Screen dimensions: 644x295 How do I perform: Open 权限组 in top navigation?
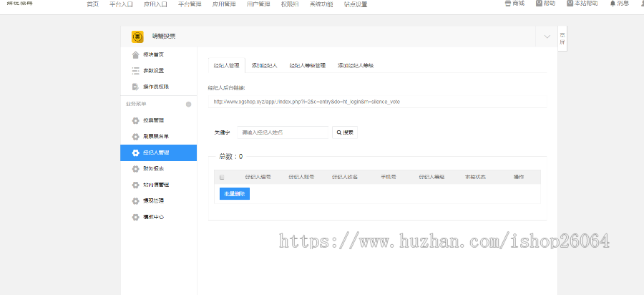290,4
